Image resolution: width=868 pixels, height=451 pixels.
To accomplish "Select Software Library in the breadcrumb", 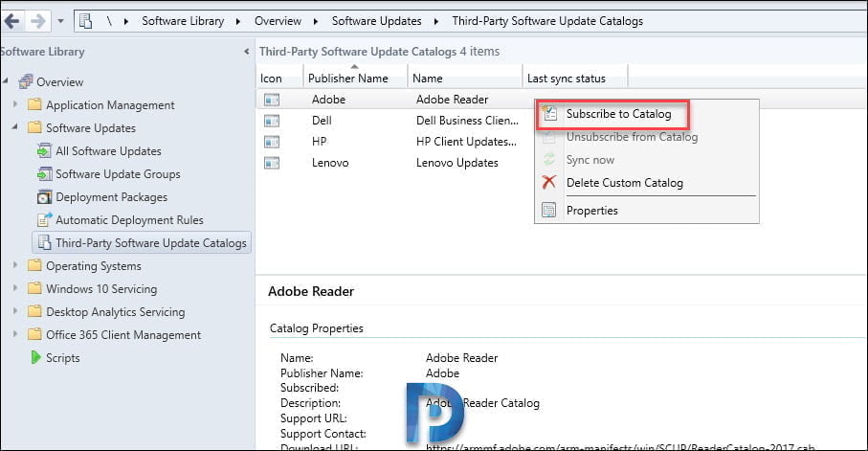I will (x=183, y=21).
